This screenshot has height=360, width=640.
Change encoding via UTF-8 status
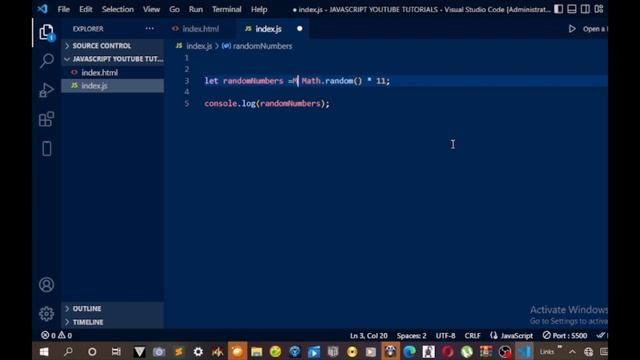click(x=445, y=336)
